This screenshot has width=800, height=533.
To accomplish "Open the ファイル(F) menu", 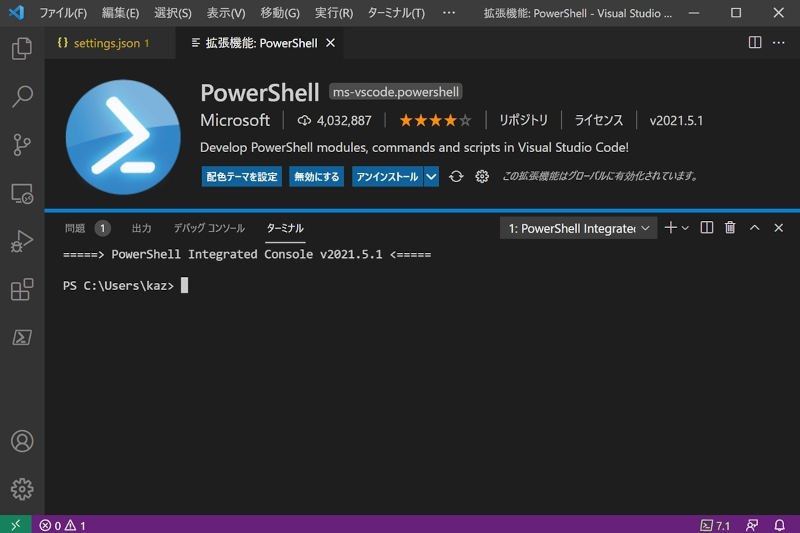I will point(63,13).
